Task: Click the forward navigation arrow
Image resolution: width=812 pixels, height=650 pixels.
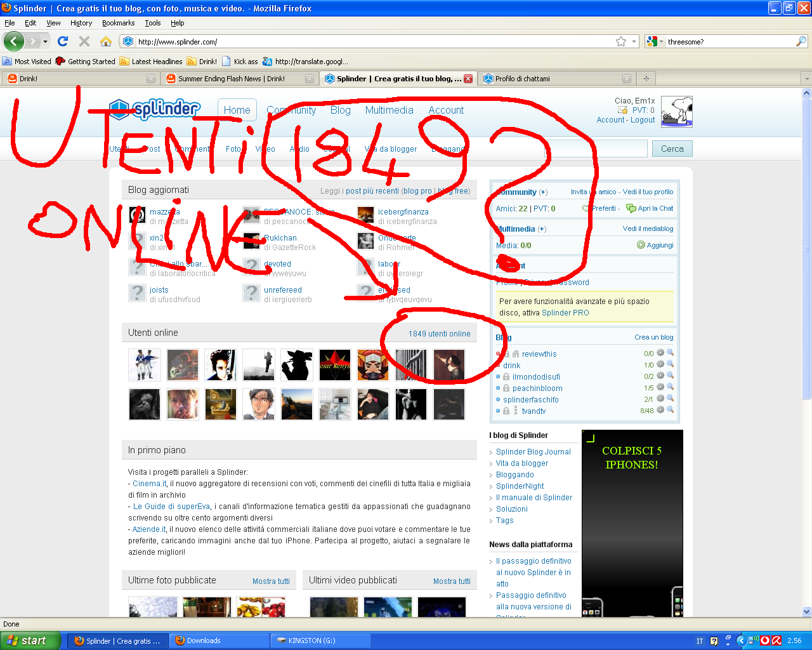Action: (x=32, y=41)
